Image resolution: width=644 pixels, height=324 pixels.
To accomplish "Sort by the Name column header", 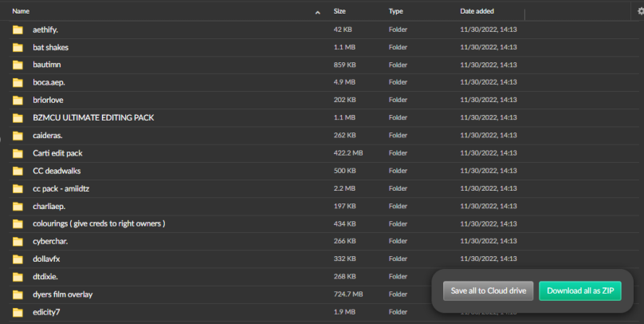I will tap(21, 11).
